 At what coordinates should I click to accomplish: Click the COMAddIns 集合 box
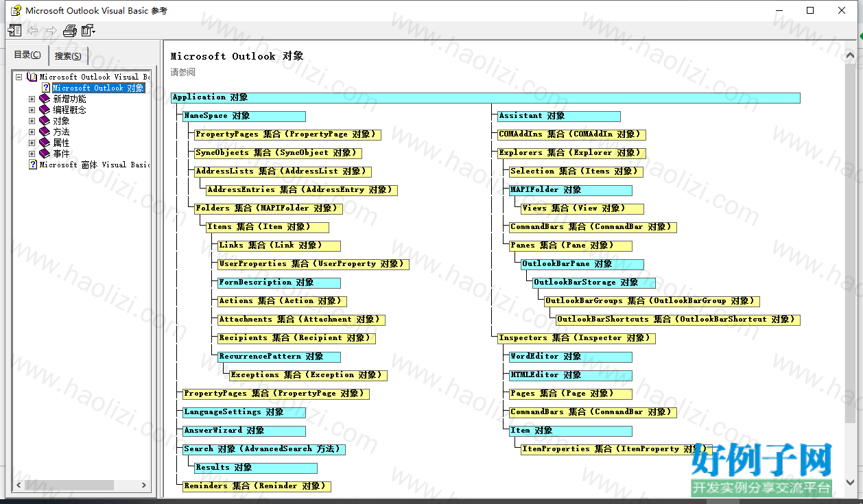[x=571, y=134]
